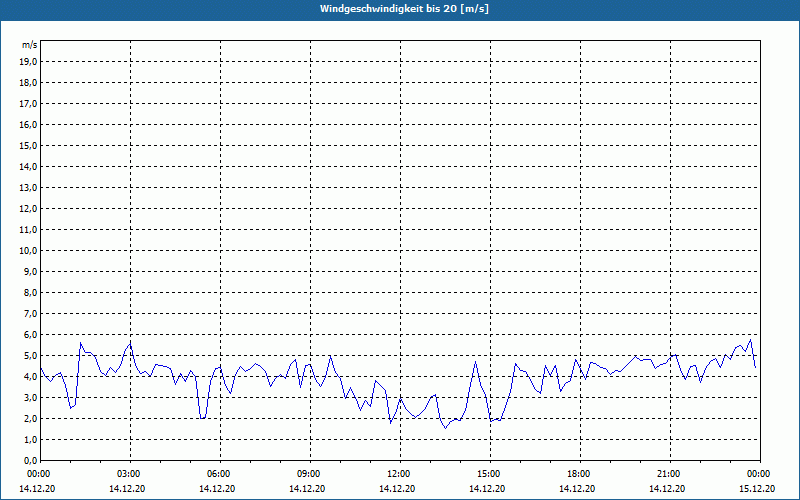Select the "12,0" axis tick label
The image size is (800, 500).
tap(28, 209)
